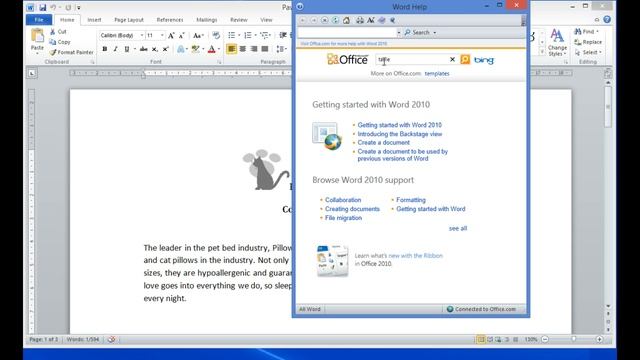
Task: Toggle Align Text Right
Action: tap(253, 49)
